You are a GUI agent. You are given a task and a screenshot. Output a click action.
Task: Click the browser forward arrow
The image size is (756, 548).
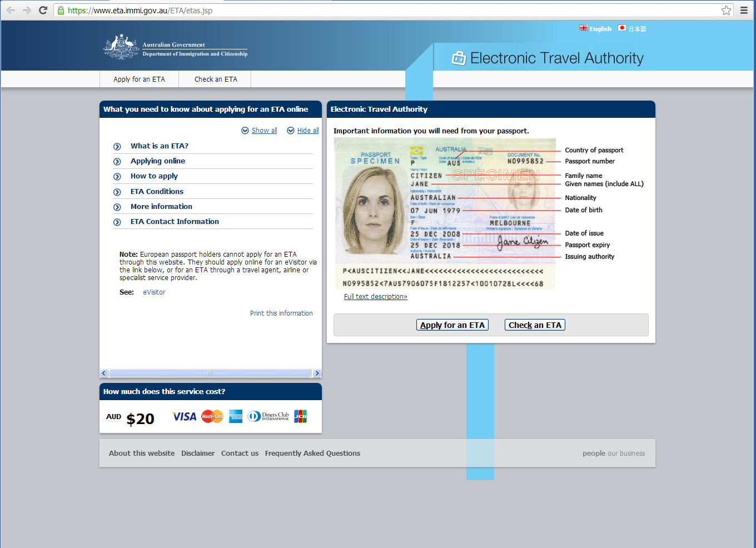(x=27, y=10)
